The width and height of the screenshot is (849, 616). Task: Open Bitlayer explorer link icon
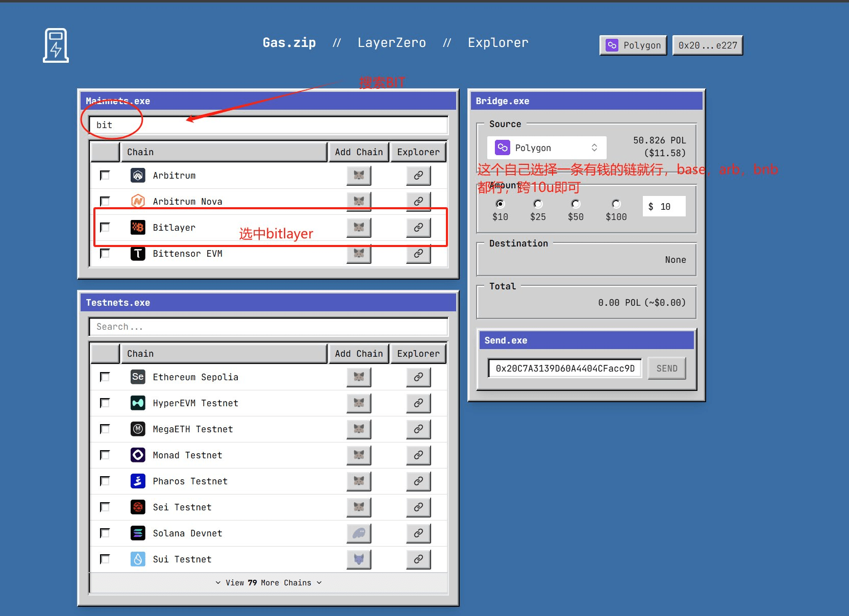pyautogui.click(x=418, y=228)
